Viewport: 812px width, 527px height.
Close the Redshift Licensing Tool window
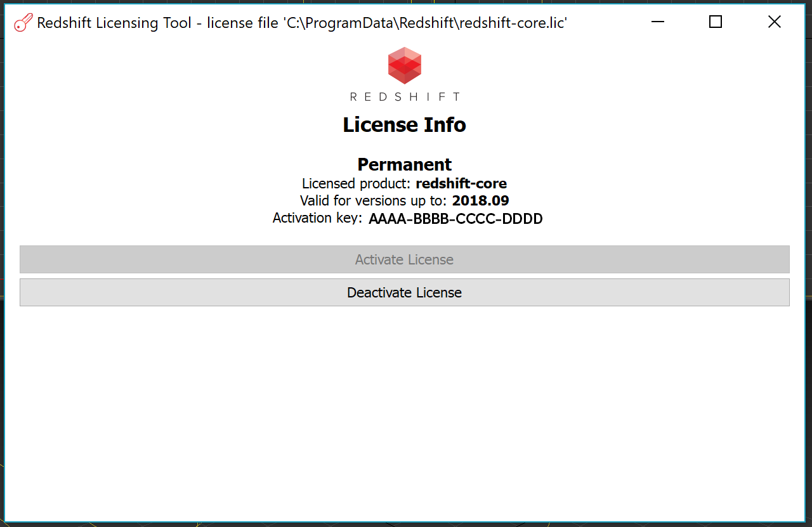click(774, 22)
